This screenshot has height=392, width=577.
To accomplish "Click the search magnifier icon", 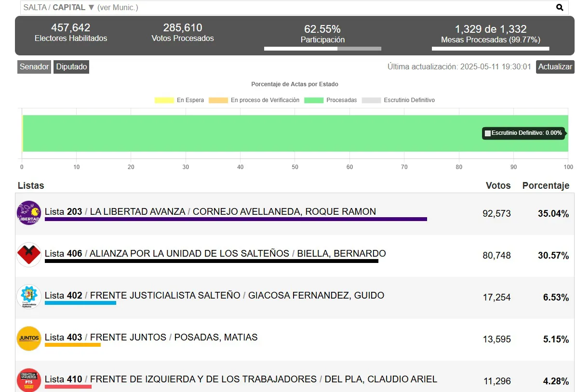I will click(x=559, y=7).
